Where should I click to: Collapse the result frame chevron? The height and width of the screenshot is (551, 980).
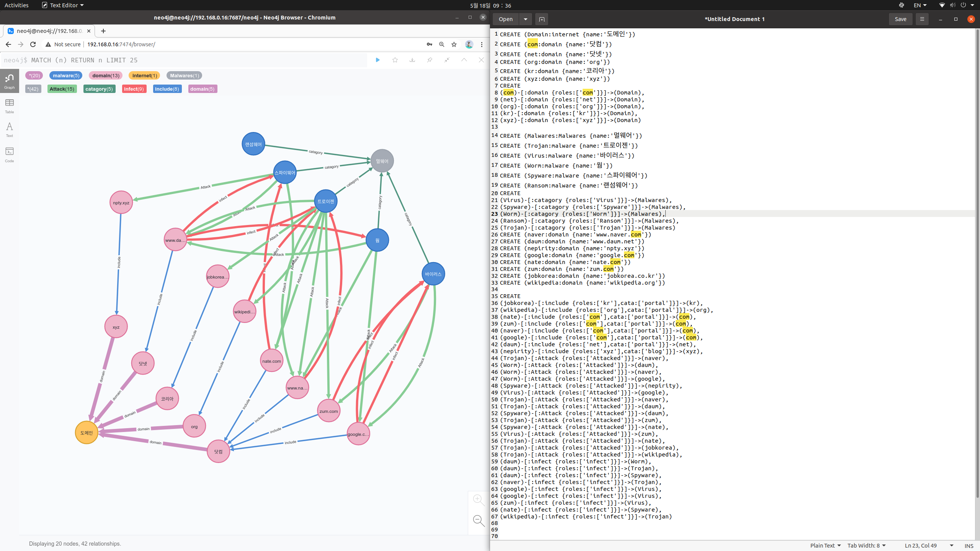pos(464,60)
